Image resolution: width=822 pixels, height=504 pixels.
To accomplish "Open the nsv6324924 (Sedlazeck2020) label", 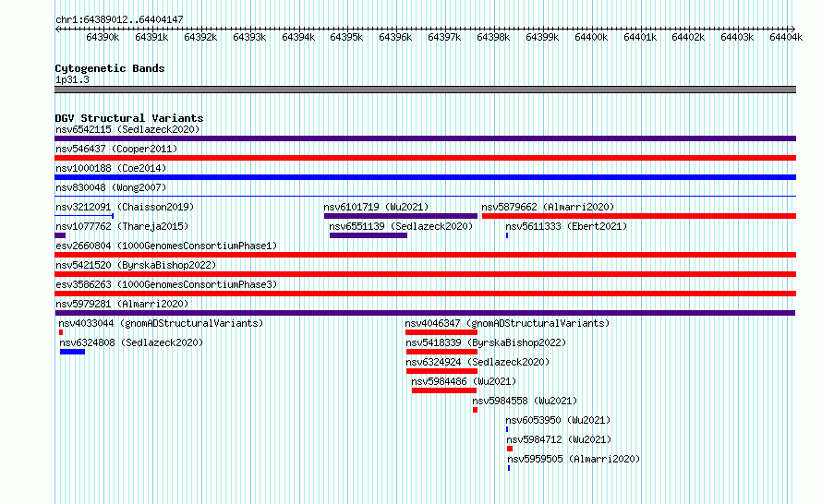I will pos(477,362).
